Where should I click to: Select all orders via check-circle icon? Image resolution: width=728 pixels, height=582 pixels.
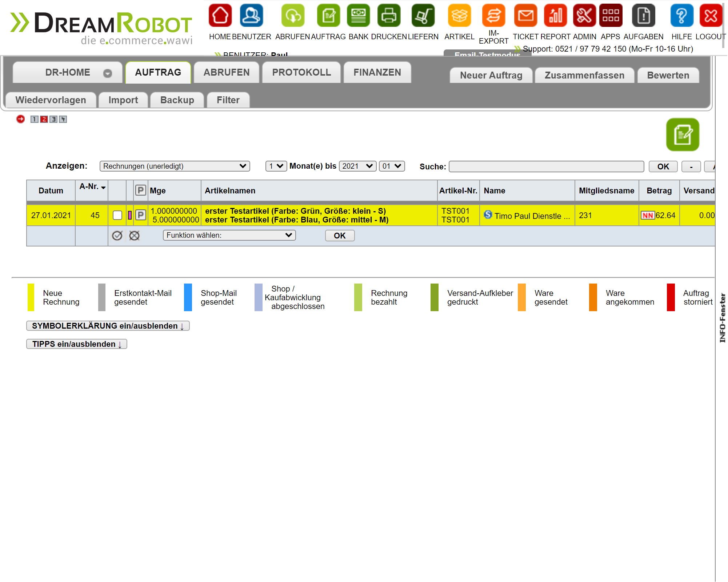(x=117, y=236)
